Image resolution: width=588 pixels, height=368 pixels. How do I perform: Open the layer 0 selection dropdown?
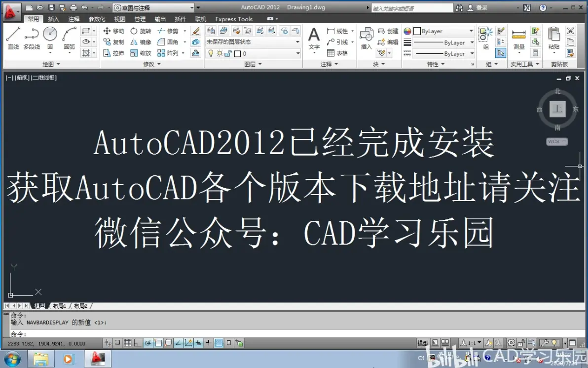click(x=253, y=53)
